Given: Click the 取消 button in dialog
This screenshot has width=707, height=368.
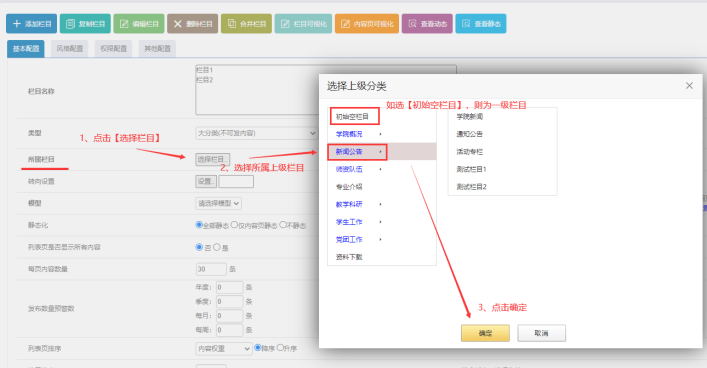Looking at the screenshot, I should pyautogui.click(x=541, y=333).
